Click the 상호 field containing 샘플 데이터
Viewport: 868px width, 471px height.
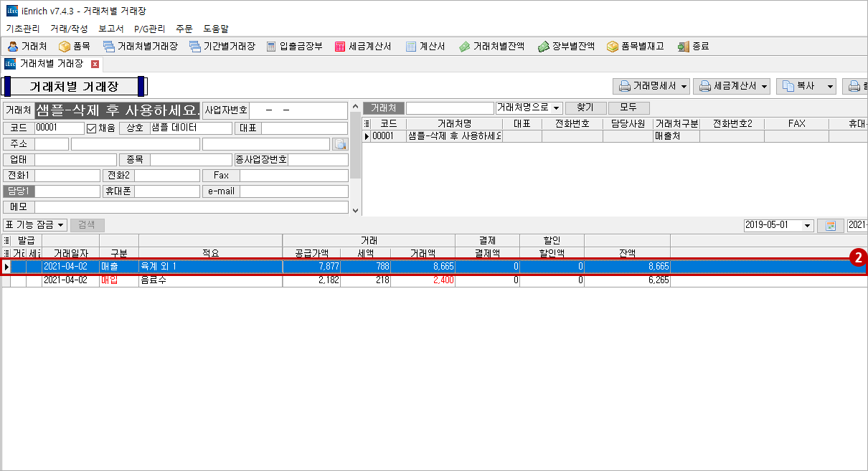click(191, 128)
